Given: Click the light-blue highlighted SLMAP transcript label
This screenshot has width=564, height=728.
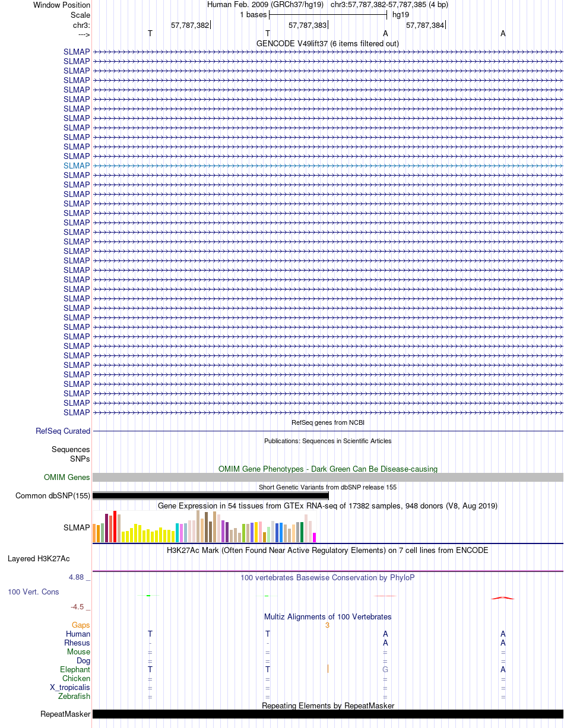Looking at the screenshot, I should [x=77, y=166].
